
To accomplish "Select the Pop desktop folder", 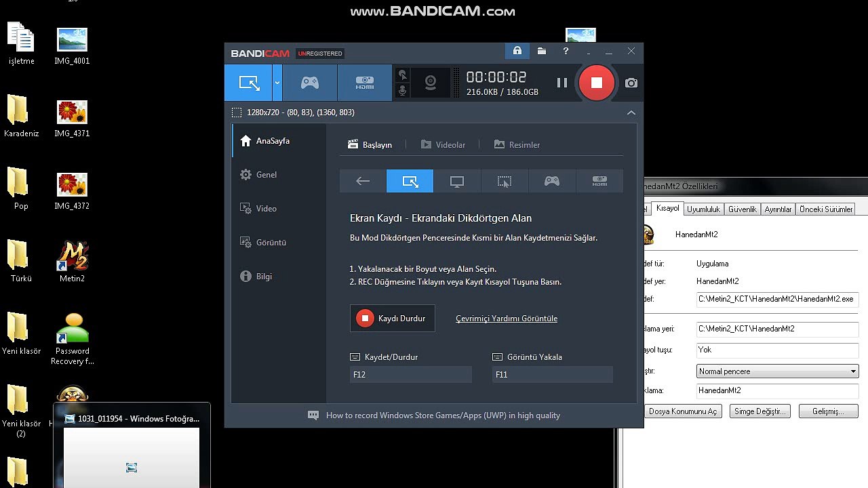I will coord(21,188).
